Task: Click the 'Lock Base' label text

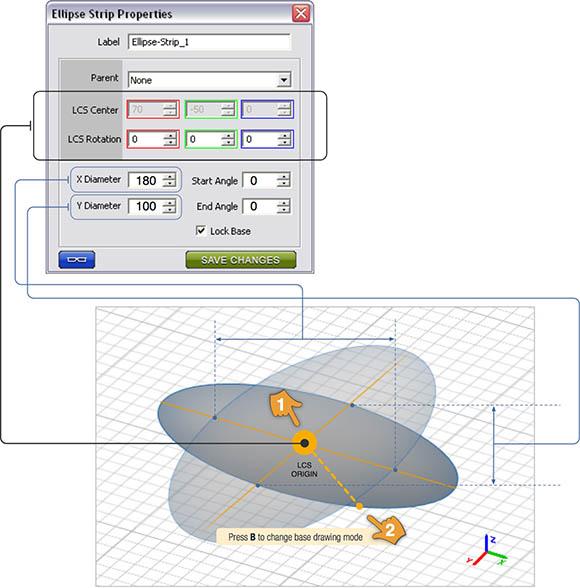Action: pos(230,231)
